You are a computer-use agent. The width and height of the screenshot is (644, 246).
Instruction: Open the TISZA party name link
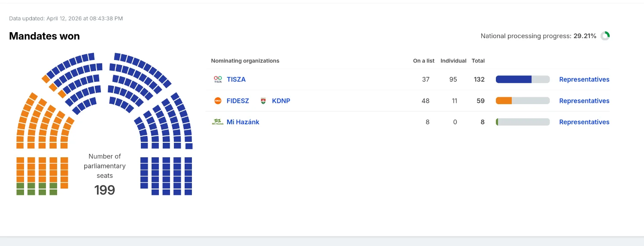point(236,79)
